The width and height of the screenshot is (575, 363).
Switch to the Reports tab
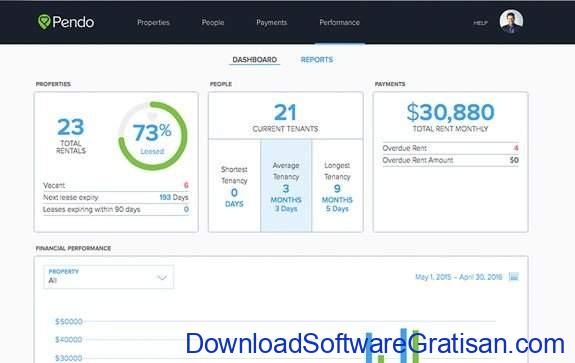click(317, 59)
